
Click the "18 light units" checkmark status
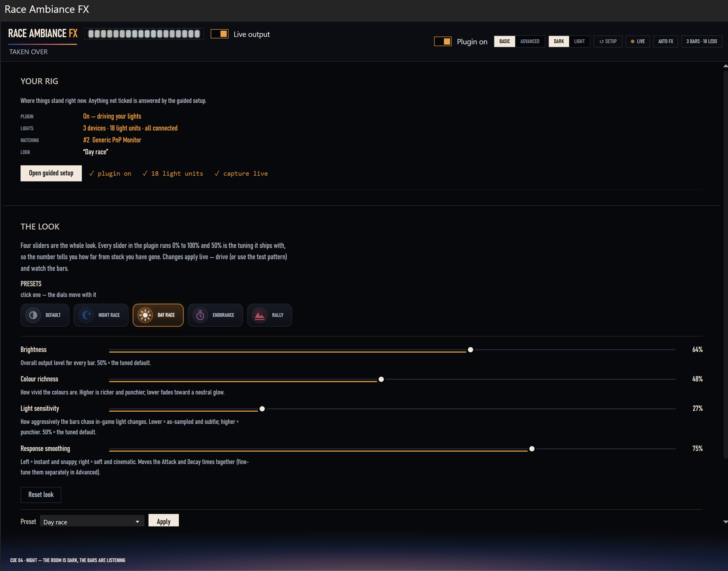point(173,174)
